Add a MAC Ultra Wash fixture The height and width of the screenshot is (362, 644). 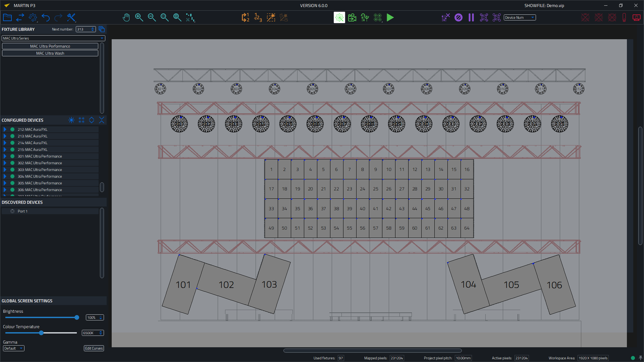tap(50, 53)
